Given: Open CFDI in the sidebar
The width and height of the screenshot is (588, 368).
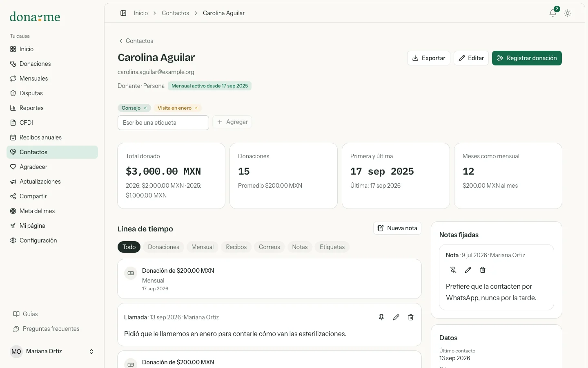Looking at the screenshot, I should (x=52, y=123).
